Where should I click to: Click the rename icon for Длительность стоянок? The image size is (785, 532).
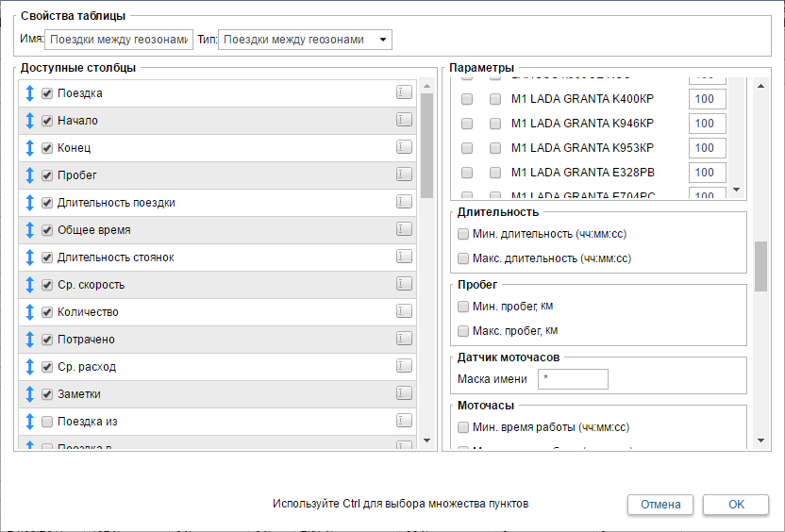404,257
